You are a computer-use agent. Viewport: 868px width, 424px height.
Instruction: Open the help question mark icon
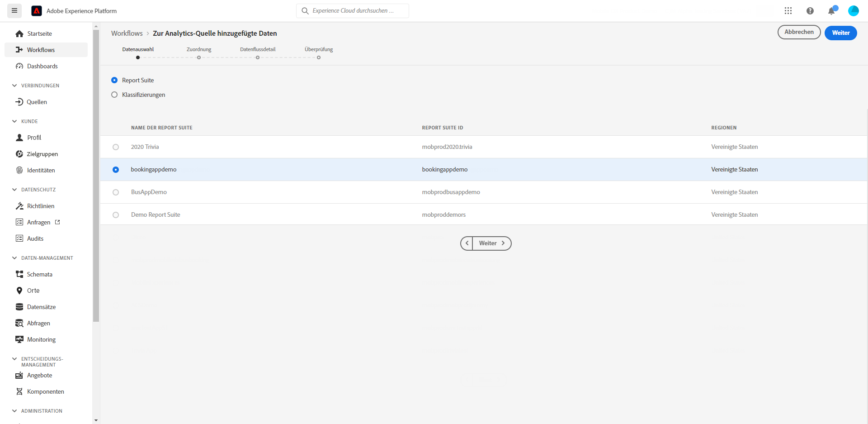(x=810, y=11)
